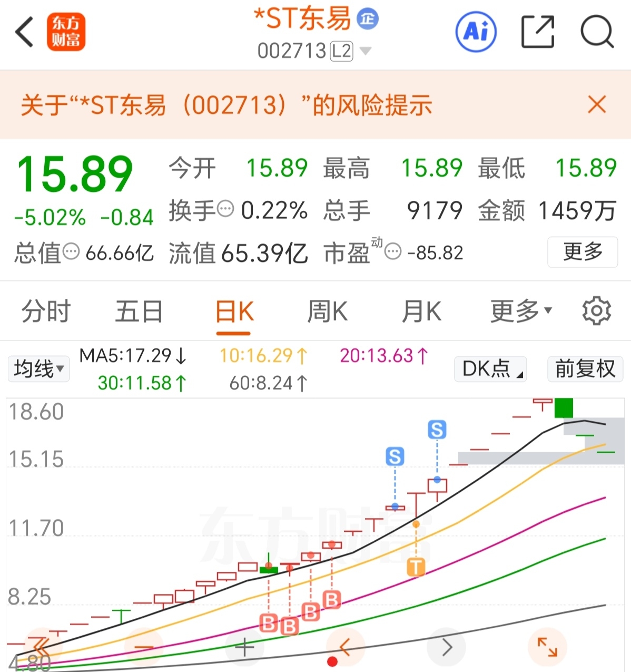Dismiss the risk warning banner
The width and height of the screenshot is (631, 672).
coord(597,104)
